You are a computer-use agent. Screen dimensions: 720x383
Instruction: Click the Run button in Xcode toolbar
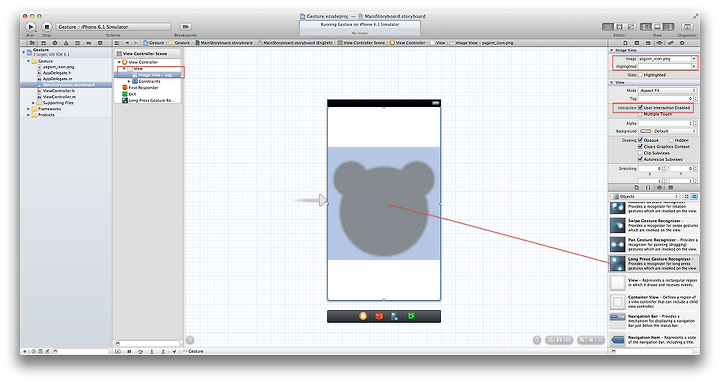(30, 27)
